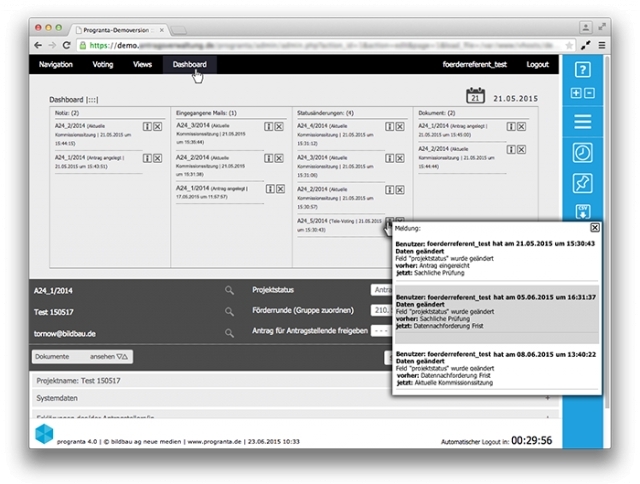Open the hamburger list icon in blue sidebar
This screenshot has height=484, width=640.
[x=582, y=122]
